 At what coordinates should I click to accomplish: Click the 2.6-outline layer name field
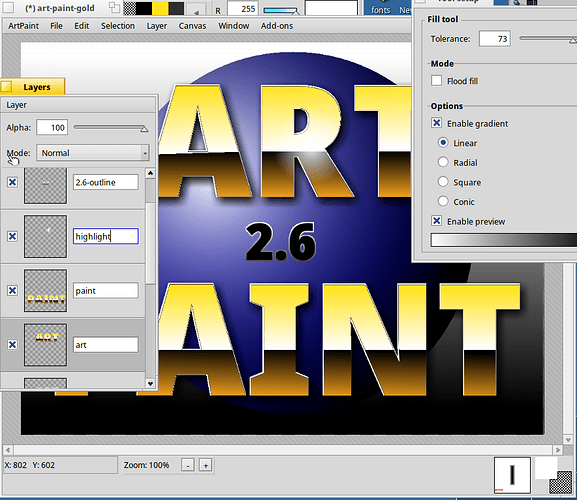pos(106,182)
